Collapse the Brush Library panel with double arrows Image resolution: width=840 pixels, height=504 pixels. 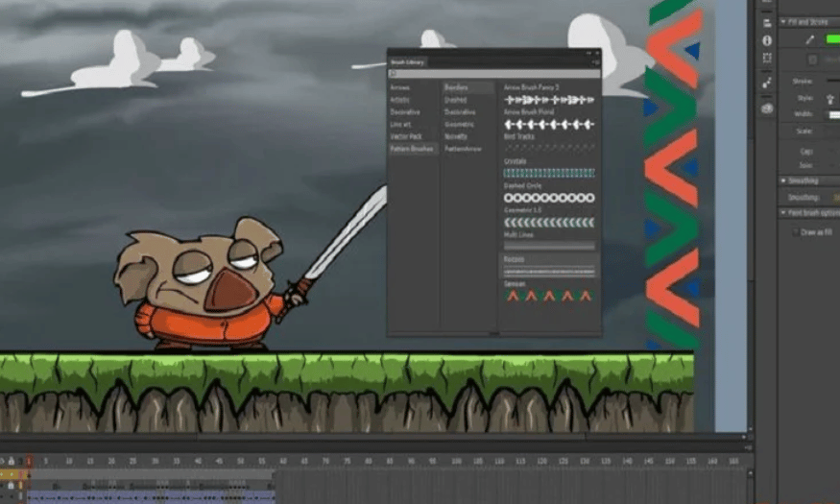click(x=588, y=53)
